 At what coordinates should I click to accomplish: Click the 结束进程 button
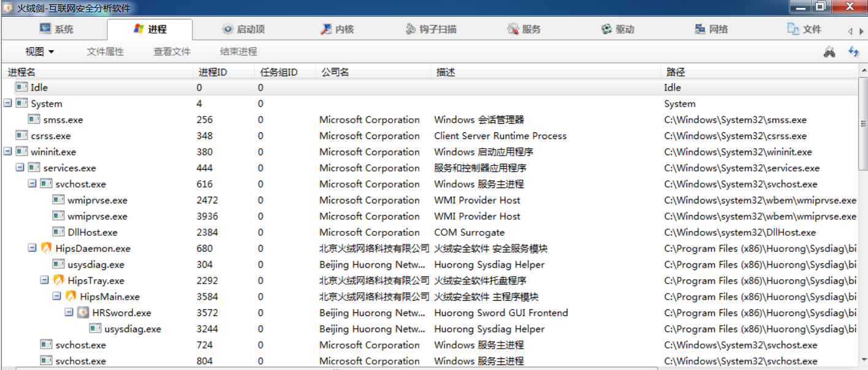(x=238, y=51)
